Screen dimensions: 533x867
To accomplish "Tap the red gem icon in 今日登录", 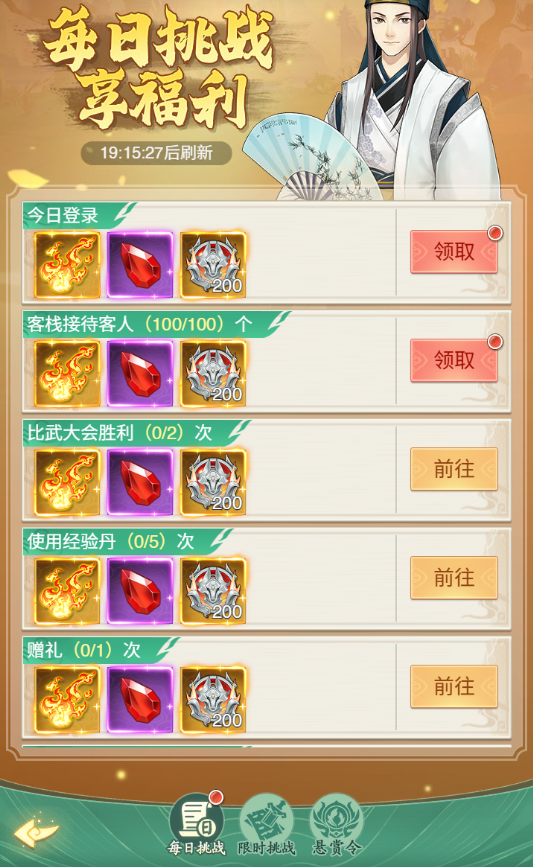I will pos(140,265).
